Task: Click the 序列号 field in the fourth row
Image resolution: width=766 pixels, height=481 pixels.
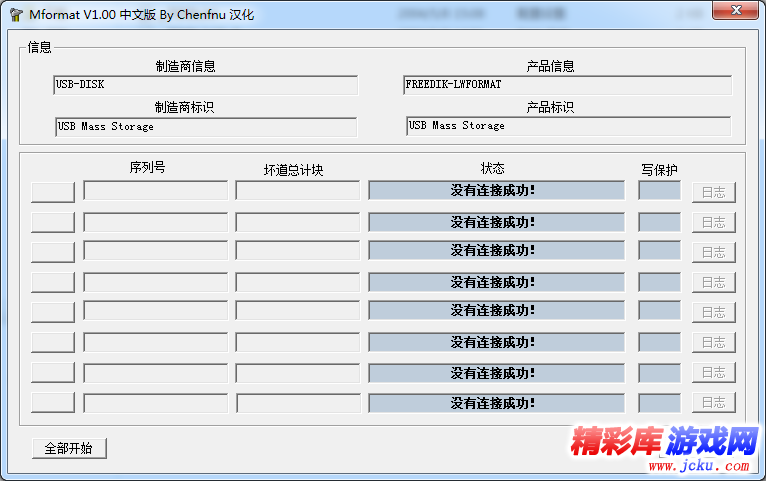Action: 155,282
